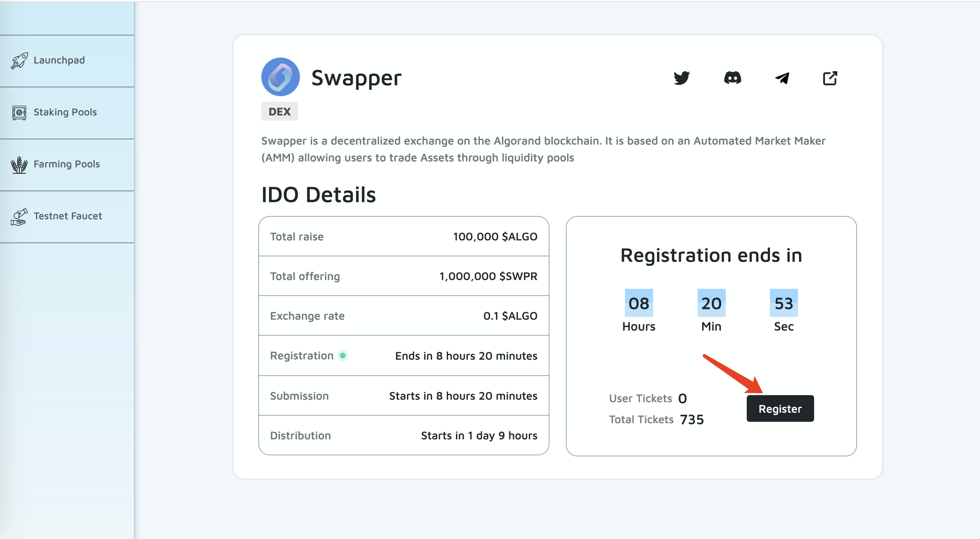Click the green Registration status dot
The height and width of the screenshot is (539, 980).
pyautogui.click(x=343, y=355)
